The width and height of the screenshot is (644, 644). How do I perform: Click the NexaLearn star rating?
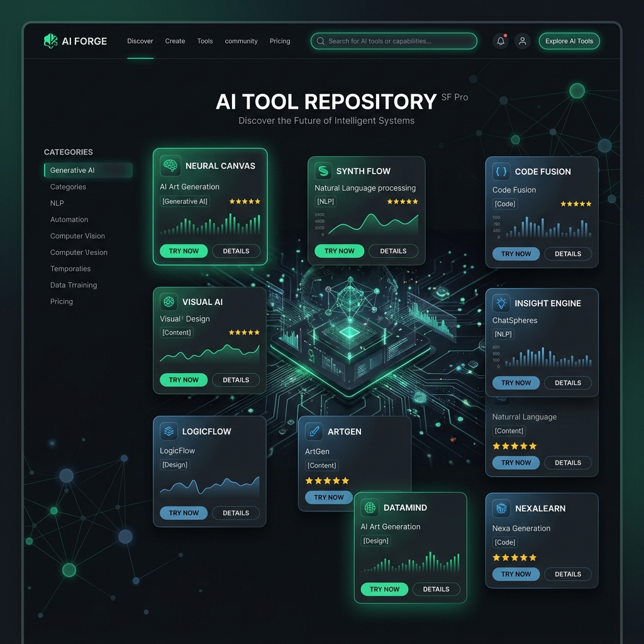[x=514, y=557]
